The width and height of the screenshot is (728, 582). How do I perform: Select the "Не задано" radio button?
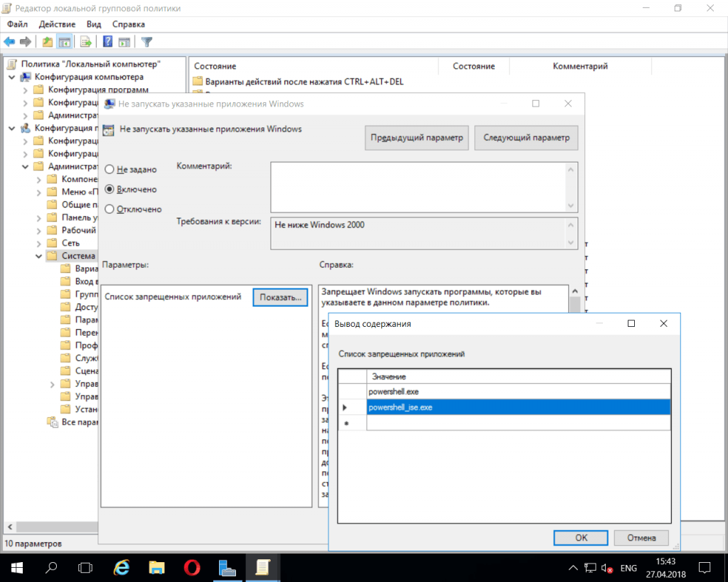pos(109,170)
